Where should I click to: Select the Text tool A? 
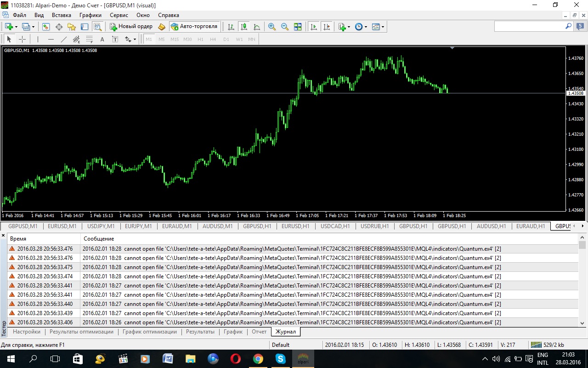(102, 39)
